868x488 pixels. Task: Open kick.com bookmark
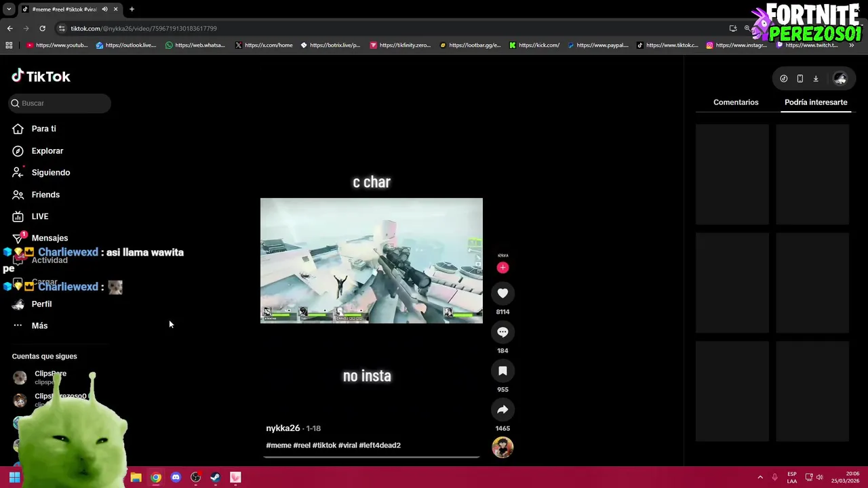(534, 45)
